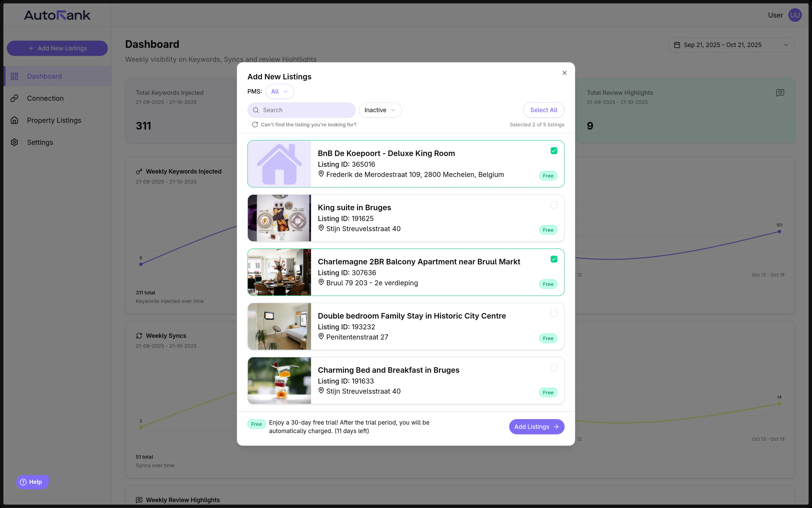This screenshot has height=508, width=812.
Task: Click the AutoRank logo
Action: point(58,15)
